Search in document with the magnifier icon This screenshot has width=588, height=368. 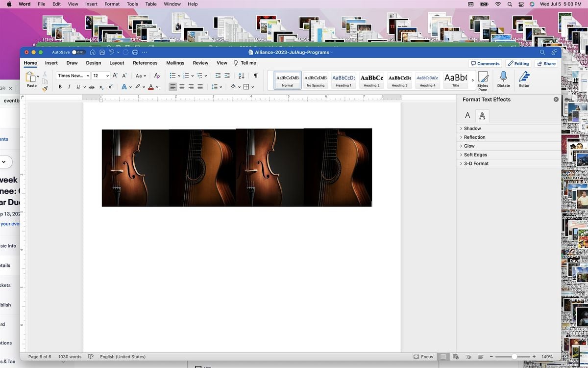pos(542,52)
